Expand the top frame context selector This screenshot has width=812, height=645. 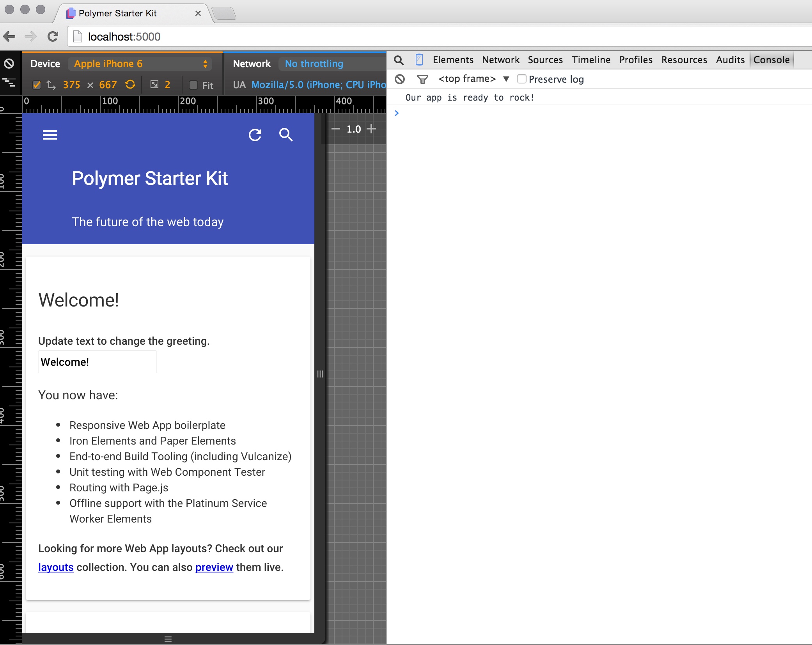coord(473,79)
